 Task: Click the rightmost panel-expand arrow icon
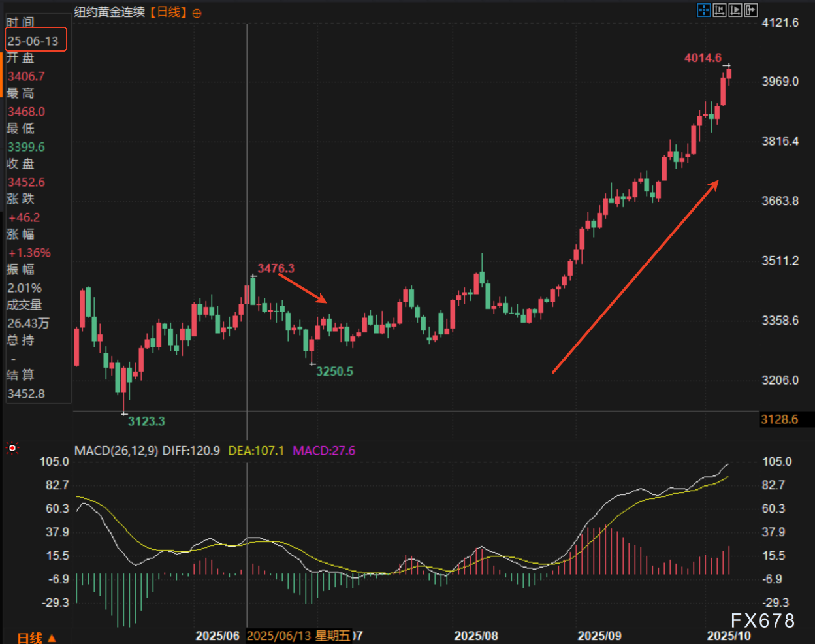[751, 10]
